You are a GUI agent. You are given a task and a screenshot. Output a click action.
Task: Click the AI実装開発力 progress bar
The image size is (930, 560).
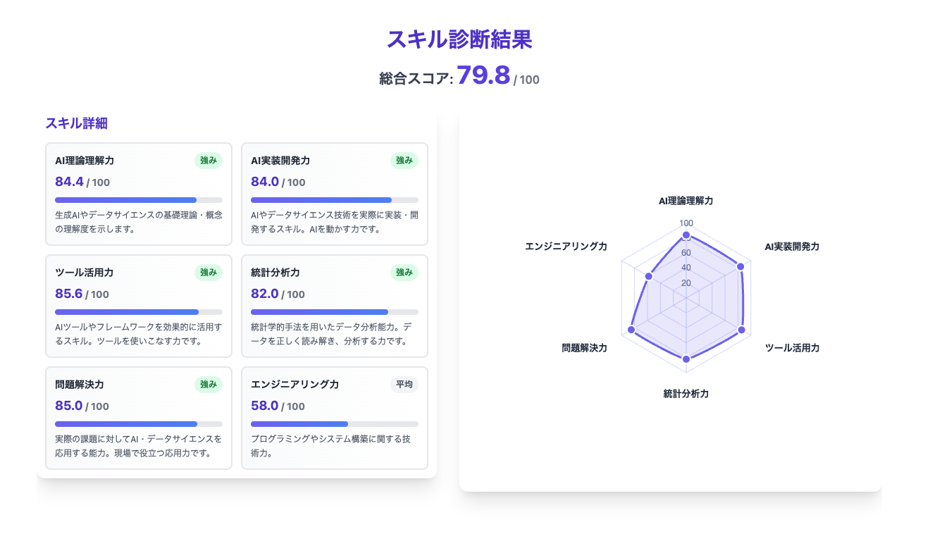click(x=335, y=200)
